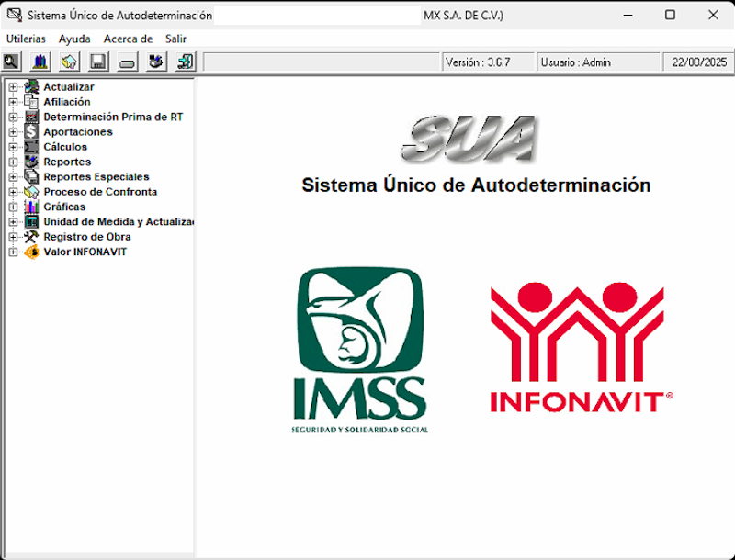The image size is (735, 560).
Task: Select the Proceso de Confronta label
Action: [x=100, y=192]
